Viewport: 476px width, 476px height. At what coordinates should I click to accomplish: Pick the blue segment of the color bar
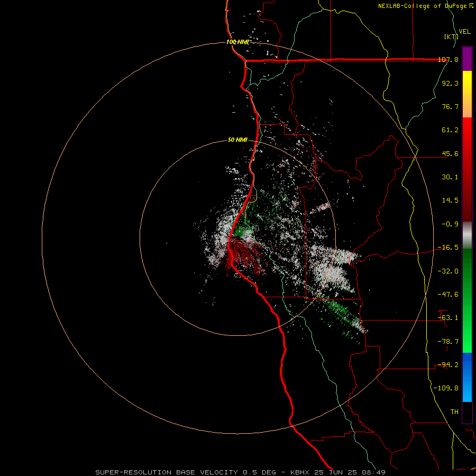[x=467, y=377]
